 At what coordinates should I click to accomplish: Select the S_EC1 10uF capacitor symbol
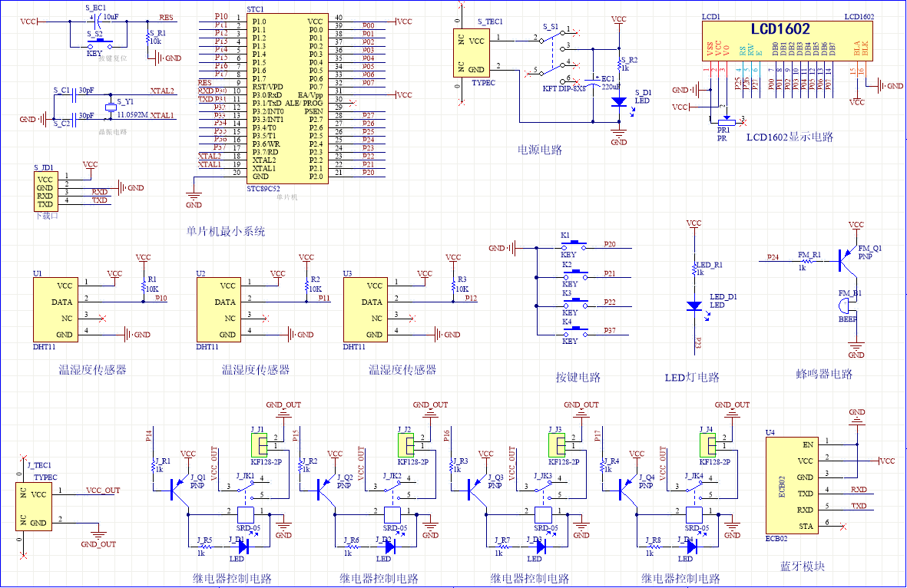pos(99,22)
